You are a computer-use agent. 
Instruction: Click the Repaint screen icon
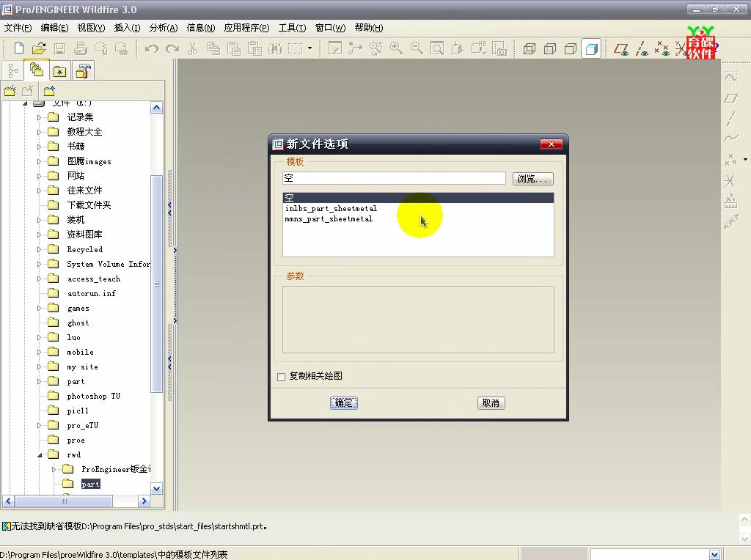coord(334,48)
